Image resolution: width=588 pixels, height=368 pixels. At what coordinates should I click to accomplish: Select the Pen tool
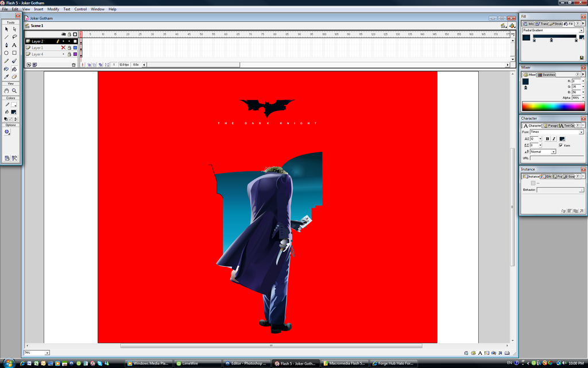point(6,45)
